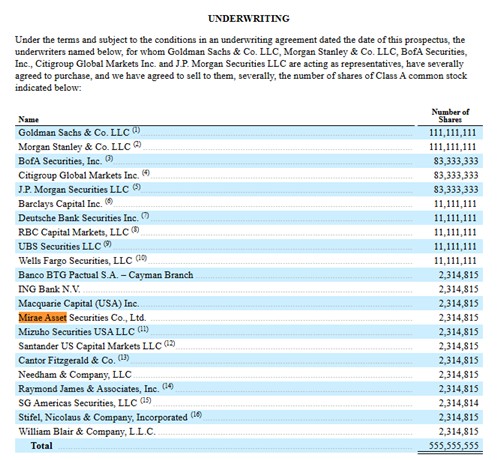Click footnote (5) for J.P. Morgan Securities
500x460 pixels.
coord(137,187)
